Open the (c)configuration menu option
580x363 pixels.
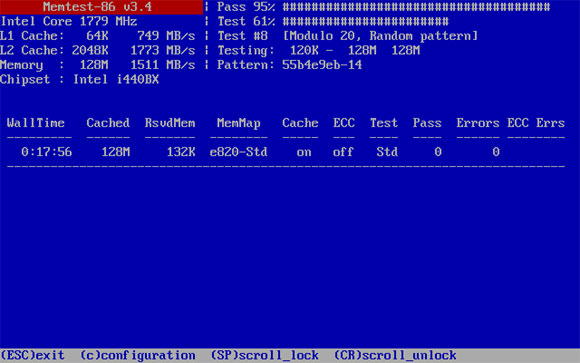[138, 356]
